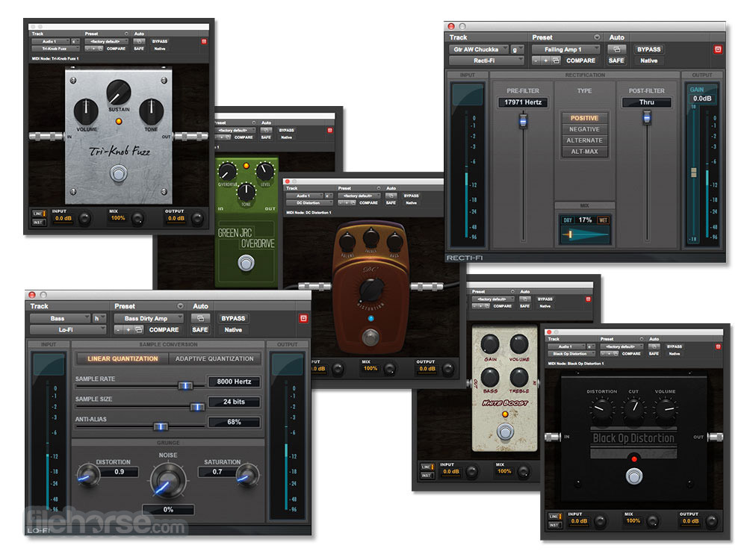Open Tri-Knob Fuzz plug-in selector dropdown
Screen dimensions: 747x560
click(55, 49)
